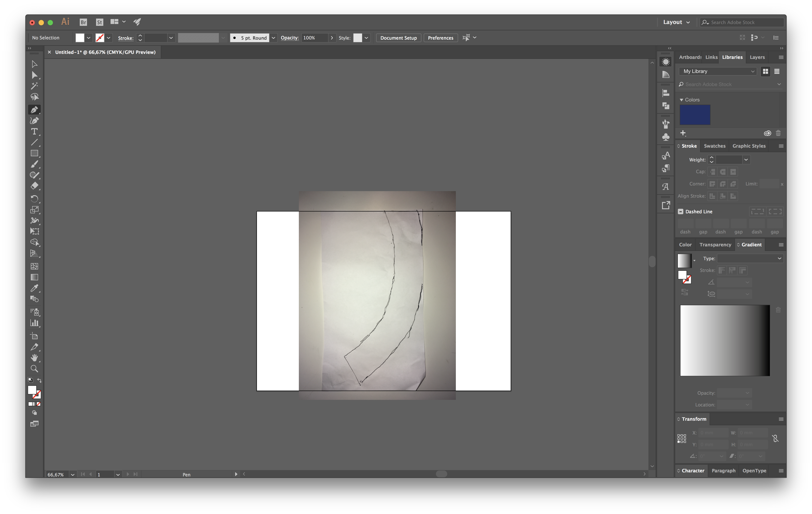The width and height of the screenshot is (812, 514).
Task: Click the artboard number field
Action: point(105,474)
